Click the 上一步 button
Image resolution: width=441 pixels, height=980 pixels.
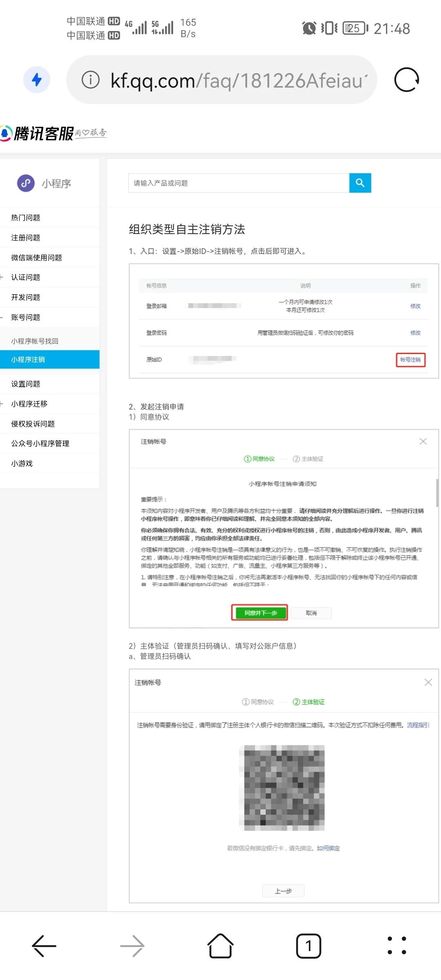(x=283, y=891)
